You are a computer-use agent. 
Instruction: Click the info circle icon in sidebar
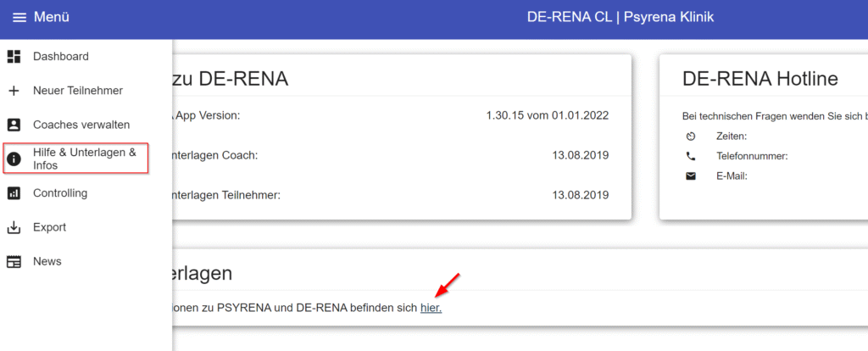coord(14,159)
